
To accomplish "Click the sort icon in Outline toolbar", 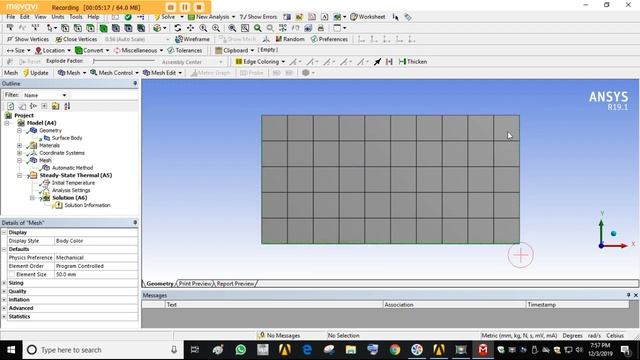I will 67,106.
